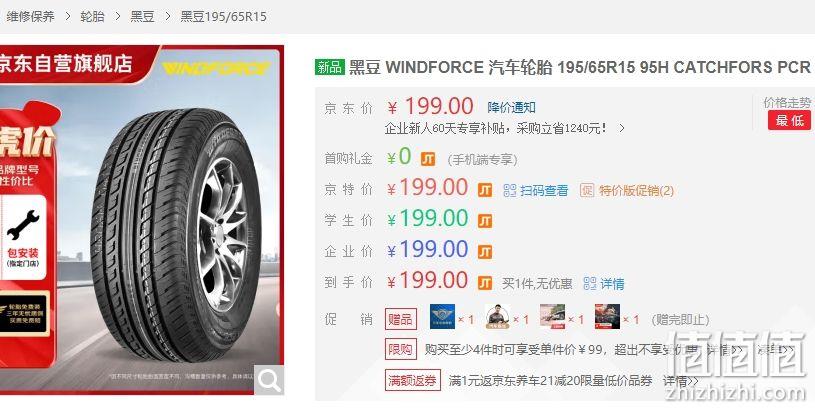Expand the 企业新人60天专享补贴 arrow
Screen dimensions: 815x410
(x=622, y=128)
